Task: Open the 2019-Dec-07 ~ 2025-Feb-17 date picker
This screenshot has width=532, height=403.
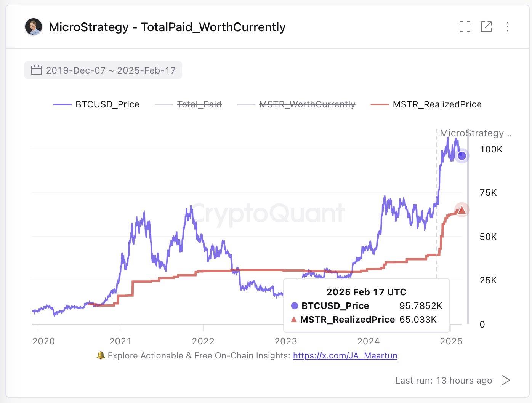Action: pos(111,70)
